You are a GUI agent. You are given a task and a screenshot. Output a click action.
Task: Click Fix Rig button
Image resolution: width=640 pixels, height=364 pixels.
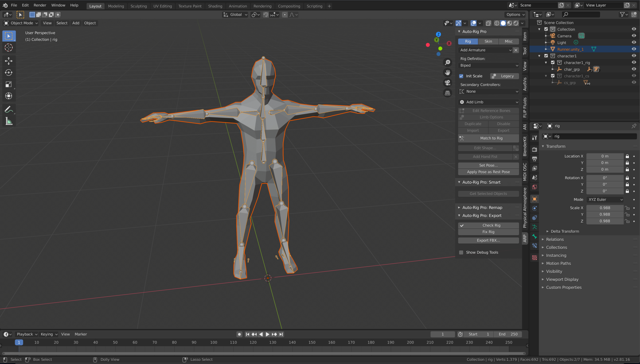(x=489, y=232)
